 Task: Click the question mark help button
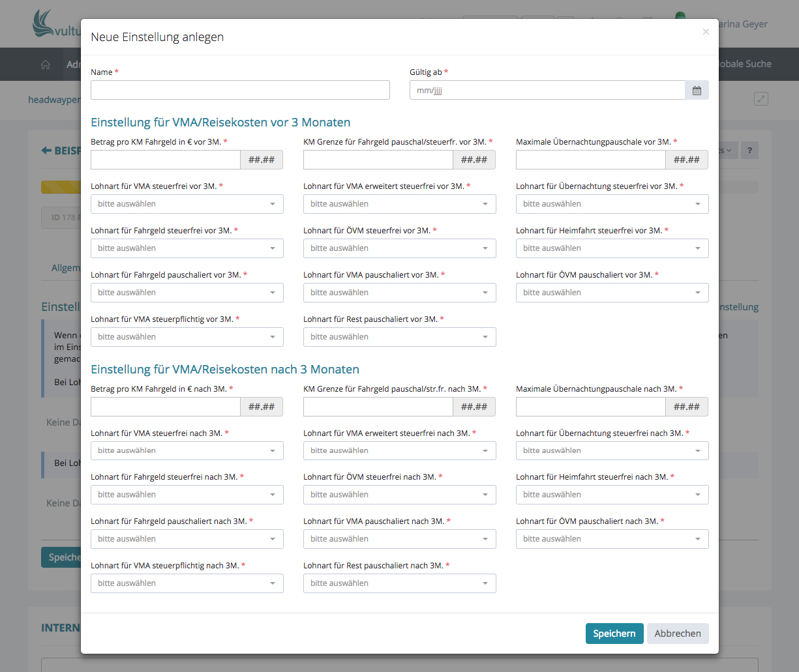749,151
